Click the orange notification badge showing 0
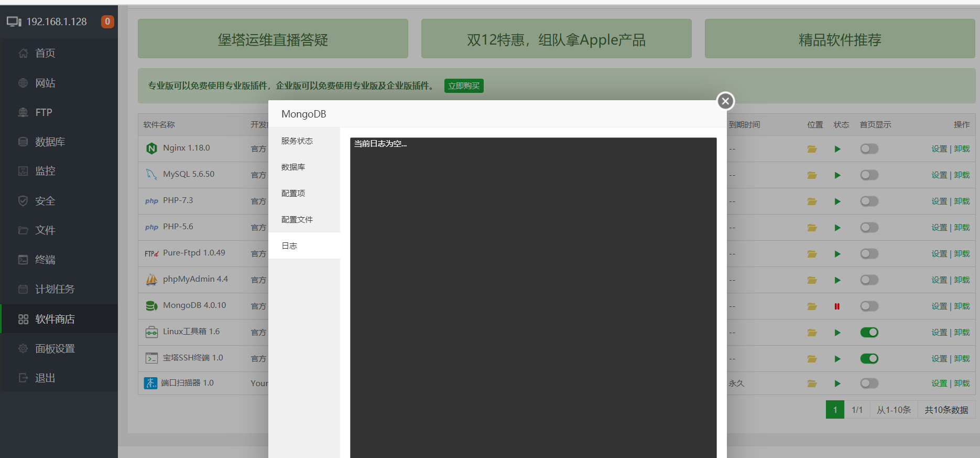 (107, 22)
